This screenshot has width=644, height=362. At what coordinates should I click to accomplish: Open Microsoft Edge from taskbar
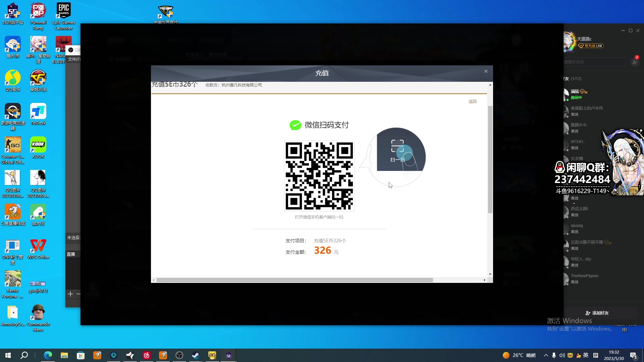click(48, 355)
